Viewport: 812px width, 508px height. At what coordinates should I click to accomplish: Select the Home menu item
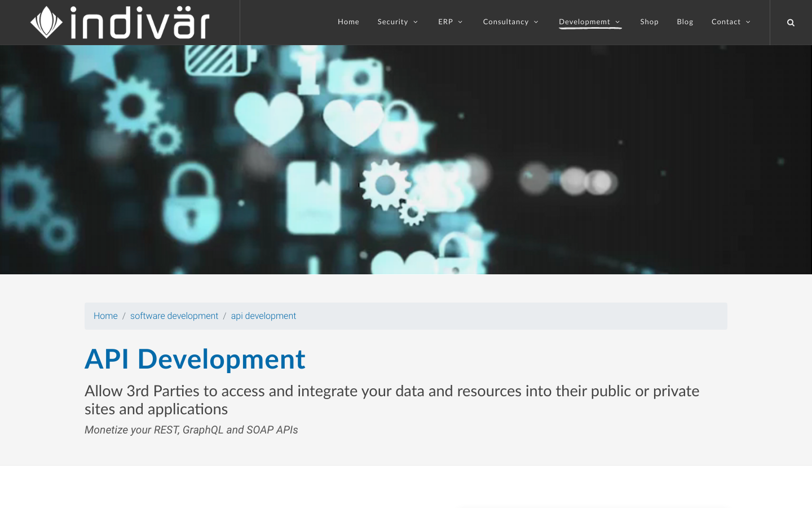348,22
